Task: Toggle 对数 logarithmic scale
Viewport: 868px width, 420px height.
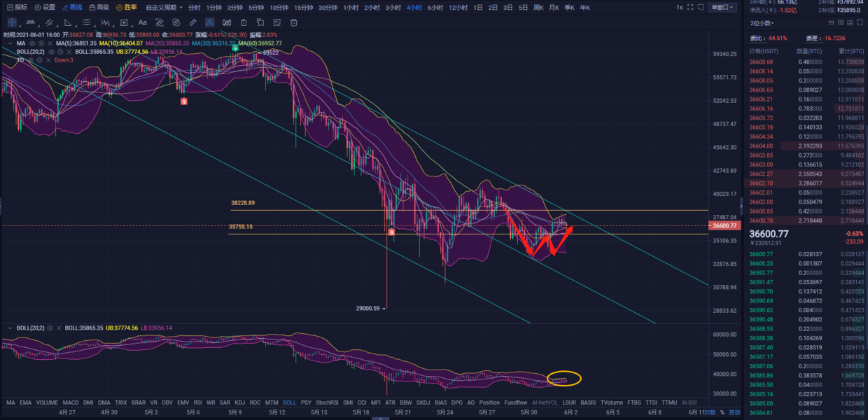Action: point(710,413)
